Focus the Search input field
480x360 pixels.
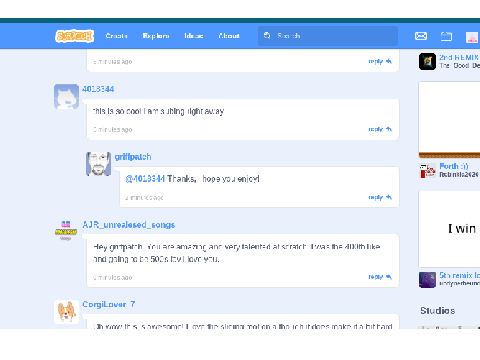click(328, 36)
